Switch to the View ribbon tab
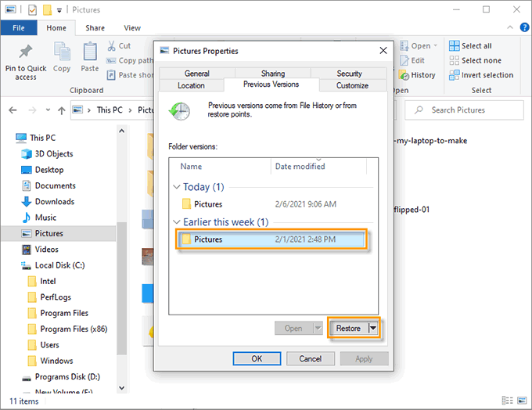 pos(132,28)
